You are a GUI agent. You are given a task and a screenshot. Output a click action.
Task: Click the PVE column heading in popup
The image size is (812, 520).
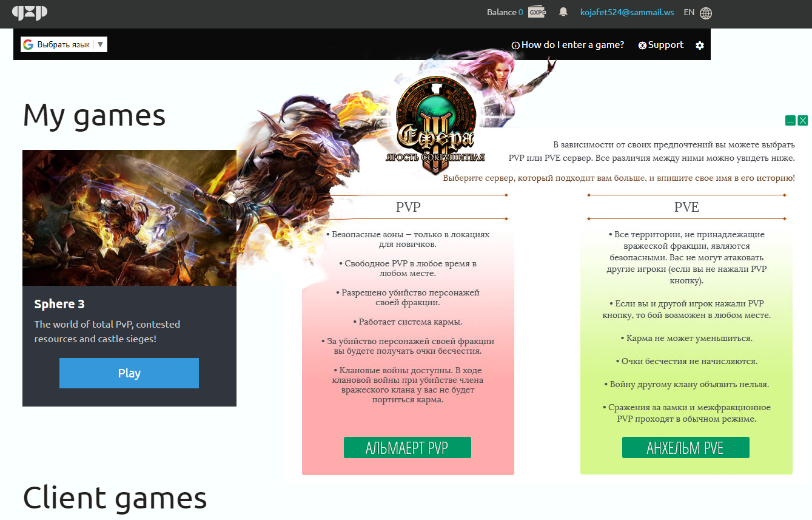[x=686, y=207]
